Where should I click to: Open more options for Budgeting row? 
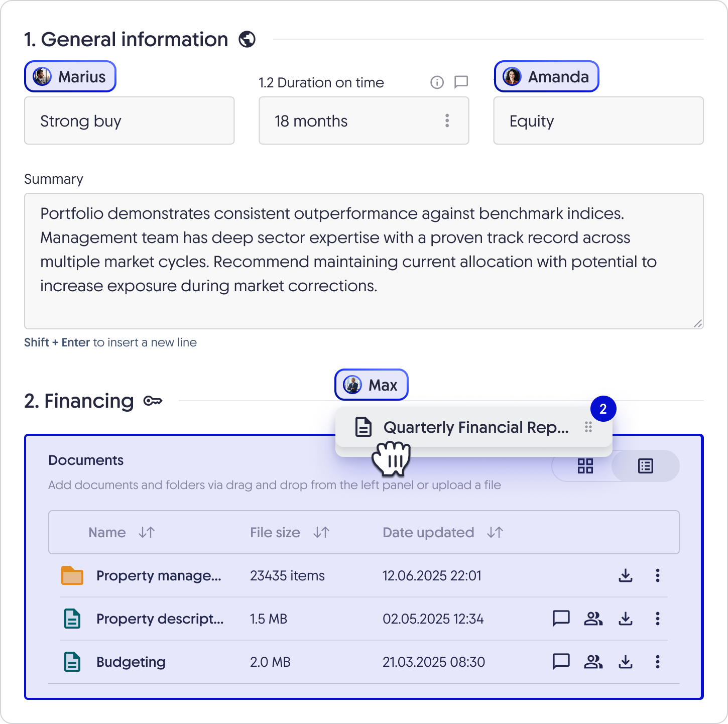658,662
